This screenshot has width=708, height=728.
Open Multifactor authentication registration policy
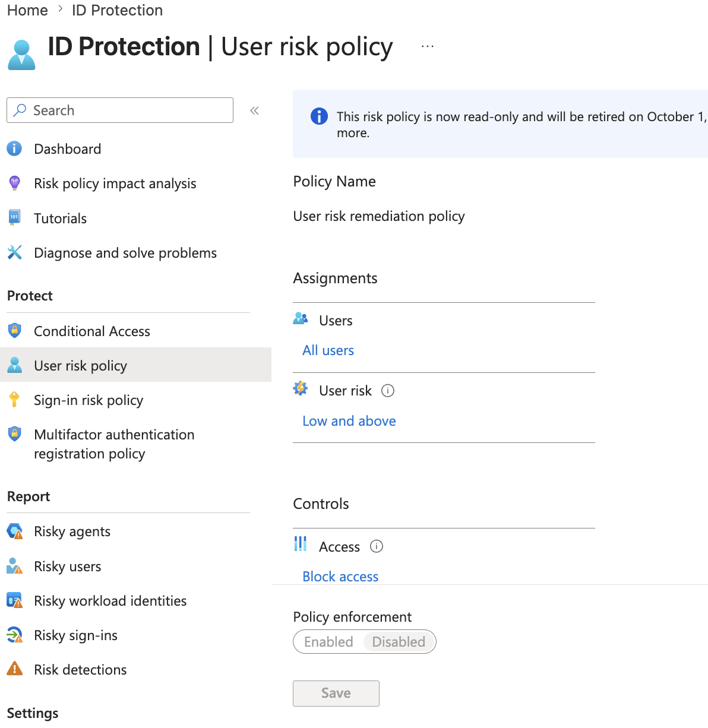[114, 444]
